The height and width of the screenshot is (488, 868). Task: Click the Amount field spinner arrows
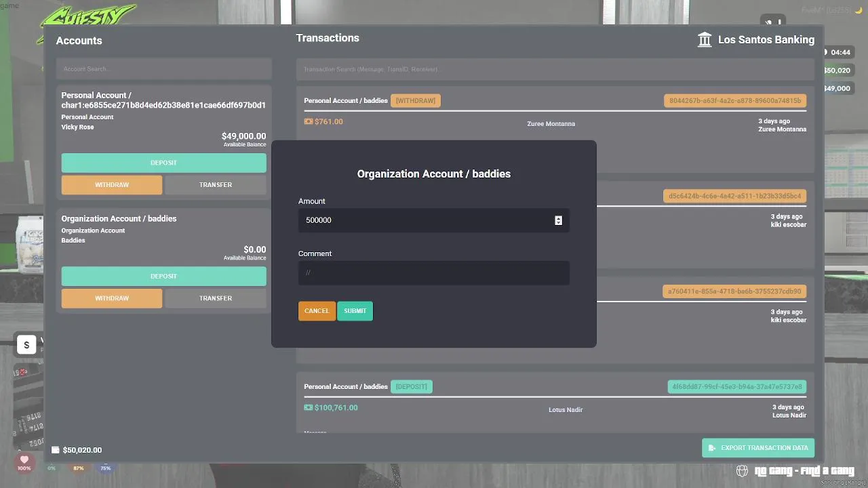[558, 220]
